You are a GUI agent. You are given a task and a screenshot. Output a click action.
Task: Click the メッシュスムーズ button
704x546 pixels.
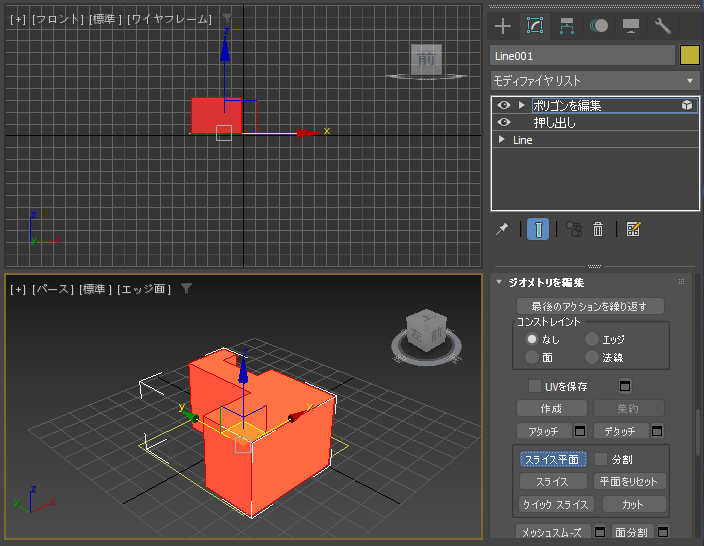point(553,532)
